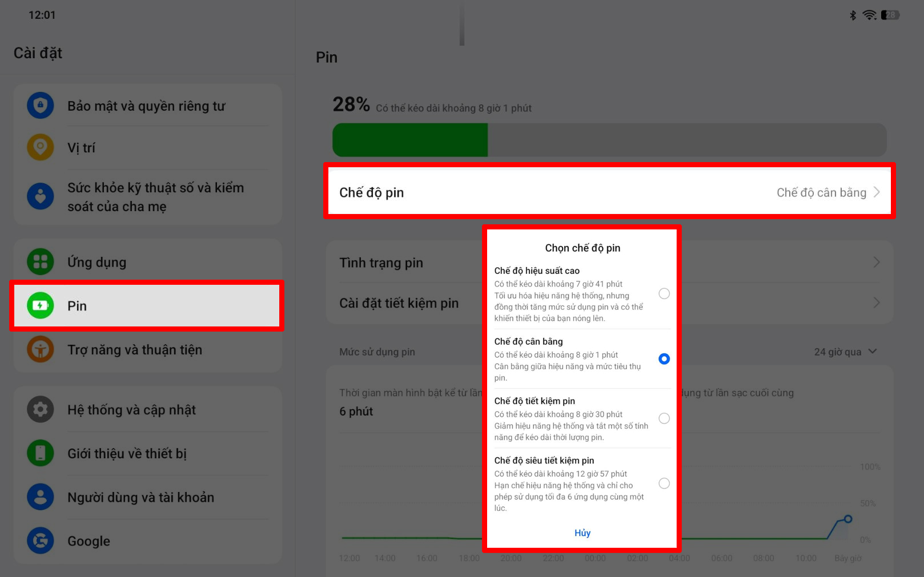The image size is (924, 577).
Task: Select Chế độ tiết kiệm pin radio button
Action: coord(664,418)
